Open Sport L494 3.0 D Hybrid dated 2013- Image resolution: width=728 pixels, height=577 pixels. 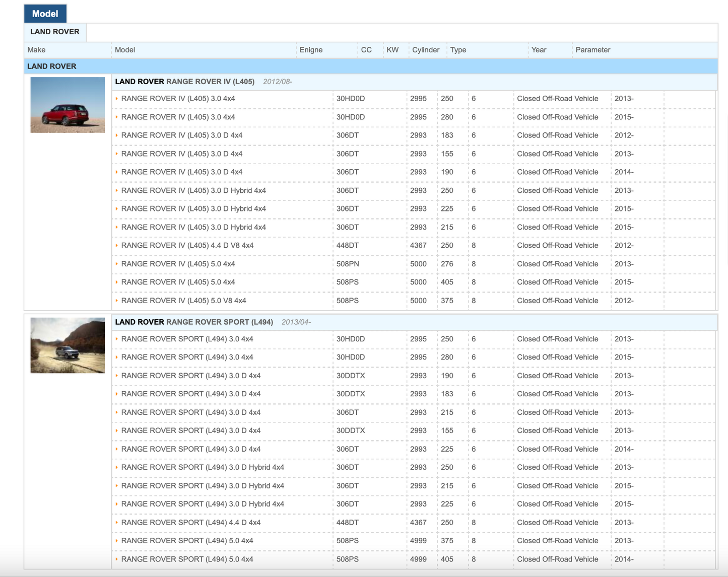203,467
